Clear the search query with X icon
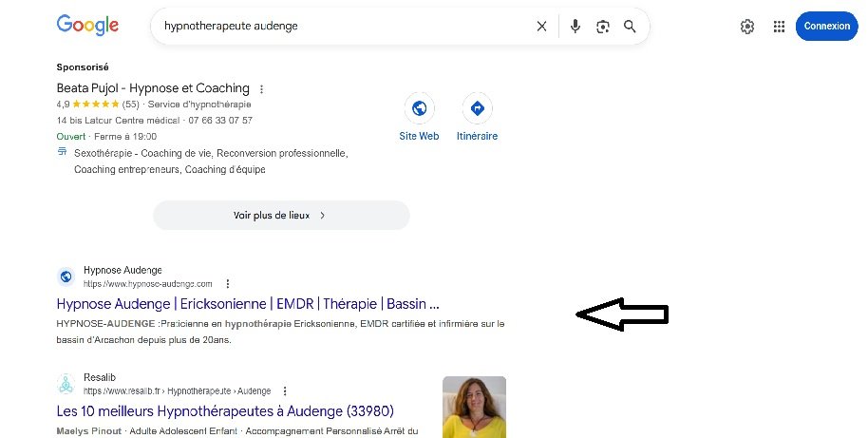 click(541, 26)
